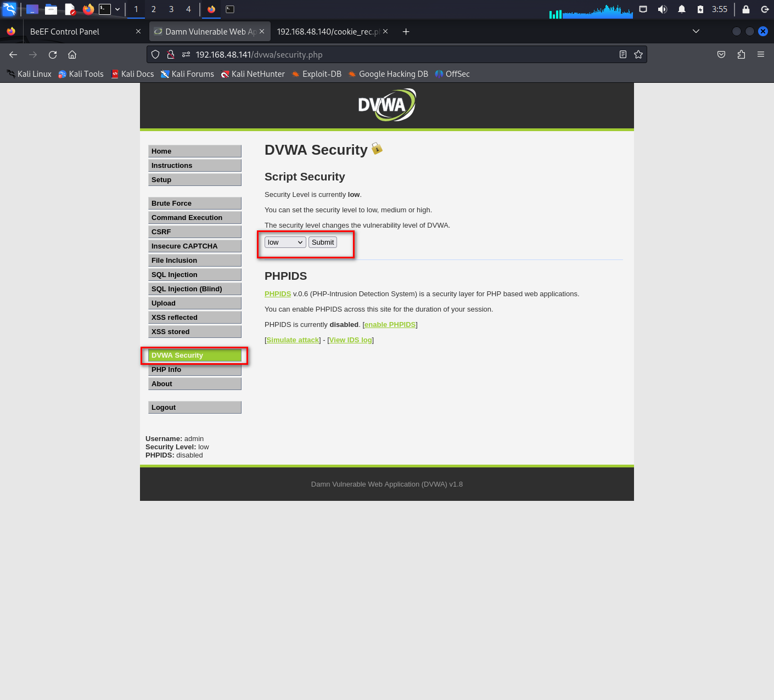Screen dimensions: 774x700
Task: Open the Command Execution module
Action: [x=195, y=218]
